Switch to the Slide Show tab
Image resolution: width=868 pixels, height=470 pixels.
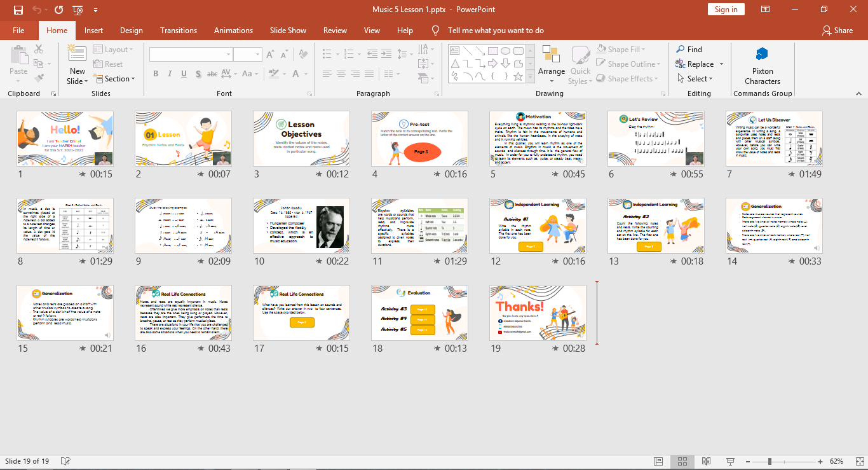tap(288, 30)
